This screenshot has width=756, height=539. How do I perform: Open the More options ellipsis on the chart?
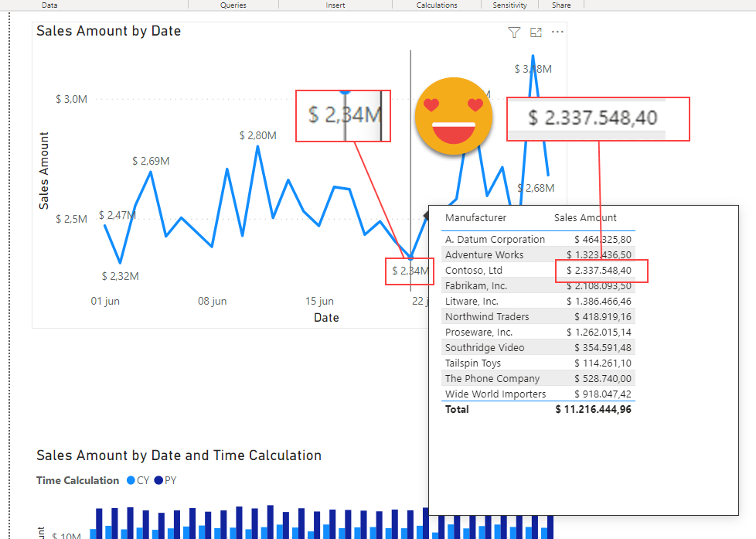(x=557, y=32)
